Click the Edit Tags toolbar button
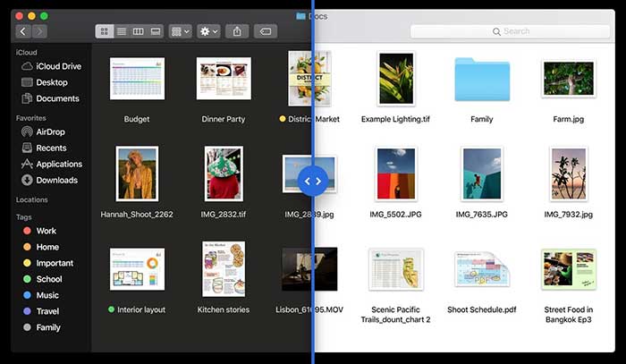The height and width of the screenshot is (364, 626). 266,31
